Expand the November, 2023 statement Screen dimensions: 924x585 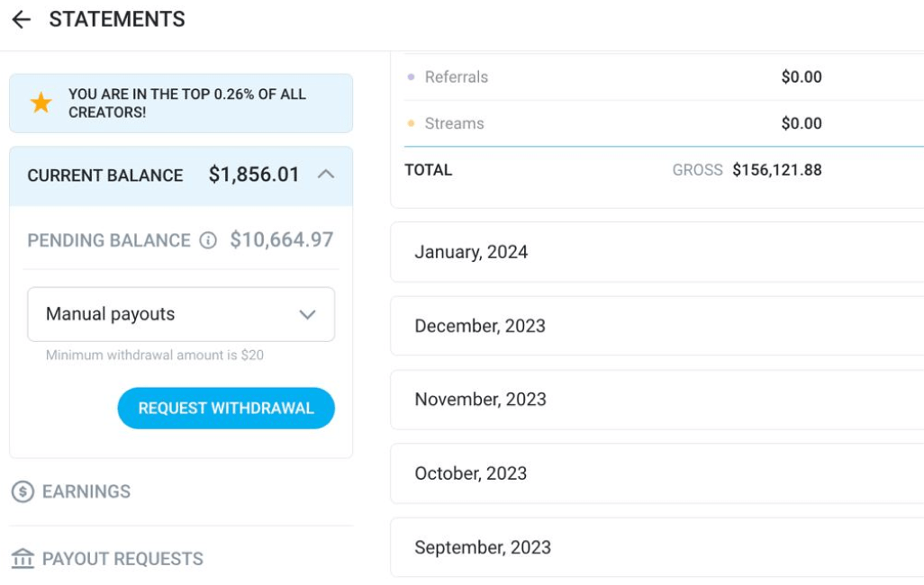[x=657, y=400]
